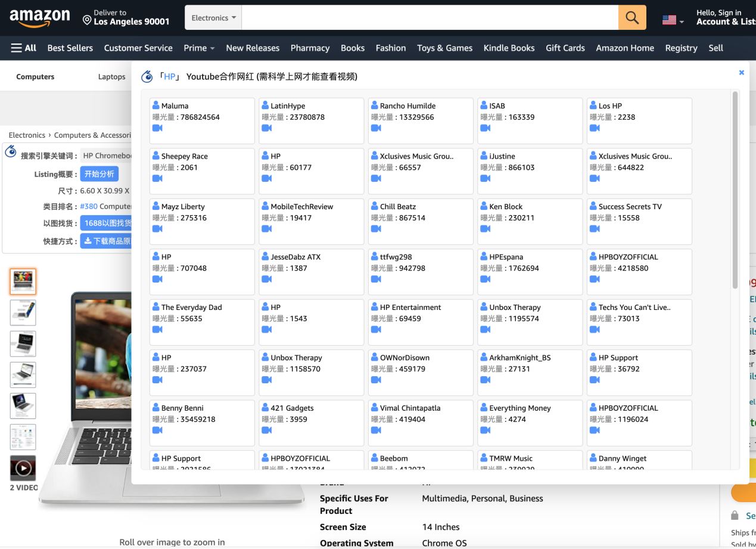Open the All hamburger menu
The height and width of the screenshot is (549, 756).
(24, 48)
